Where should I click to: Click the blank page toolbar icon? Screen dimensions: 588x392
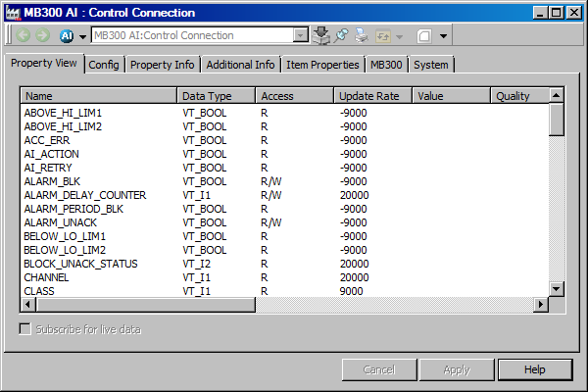tap(424, 36)
